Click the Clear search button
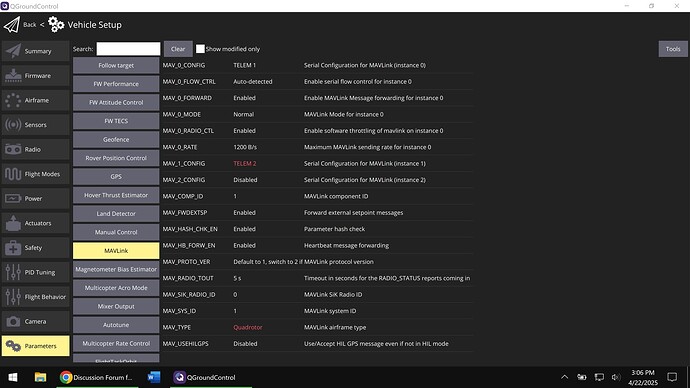The height and width of the screenshot is (388, 690). [178, 49]
